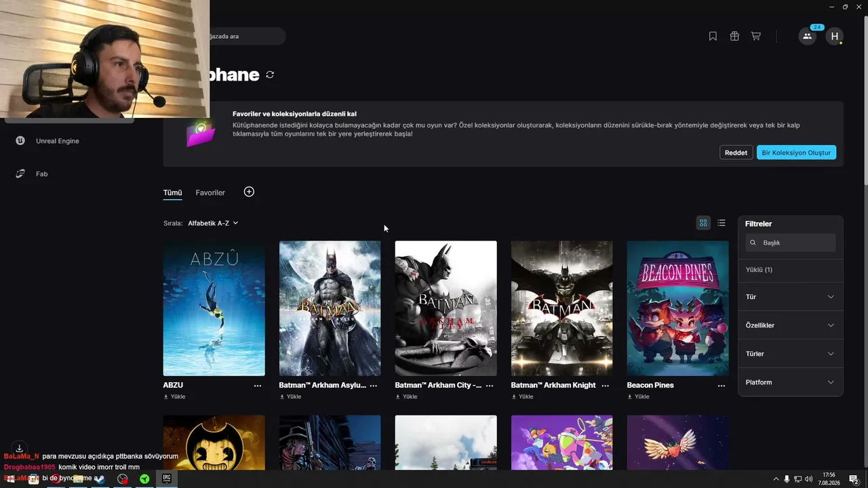Expand the Tür filter section
The image size is (868, 488).
pos(791,297)
